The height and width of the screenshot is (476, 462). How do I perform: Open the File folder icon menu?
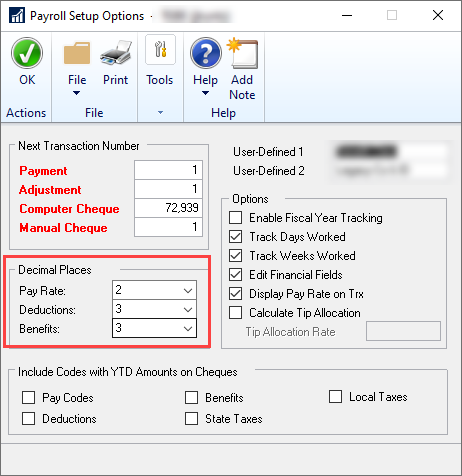[77, 53]
